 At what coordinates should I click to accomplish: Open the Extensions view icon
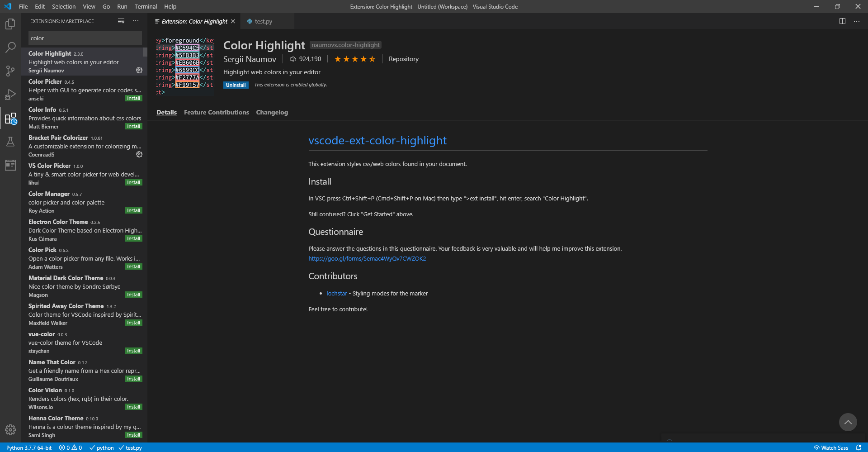pyautogui.click(x=10, y=119)
